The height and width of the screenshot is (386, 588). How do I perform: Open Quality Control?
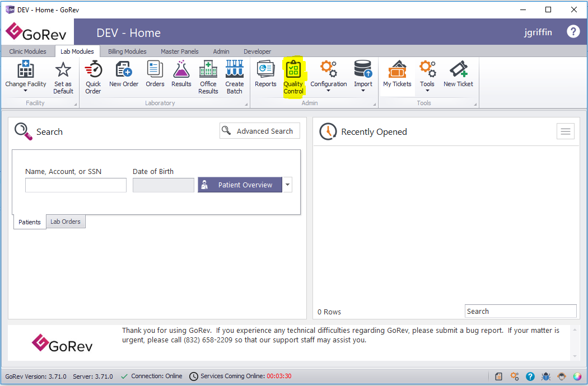click(x=293, y=78)
